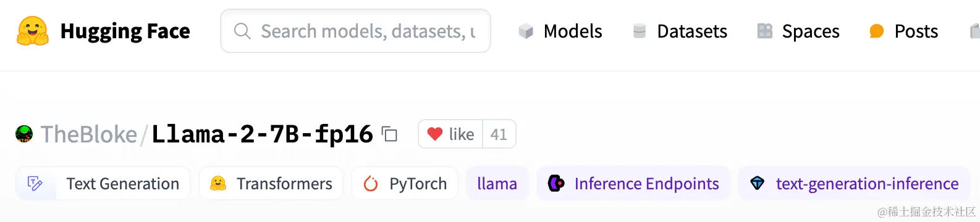The image size is (980, 222).
Task: Click the Transformers emoji icon
Action: [218, 183]
